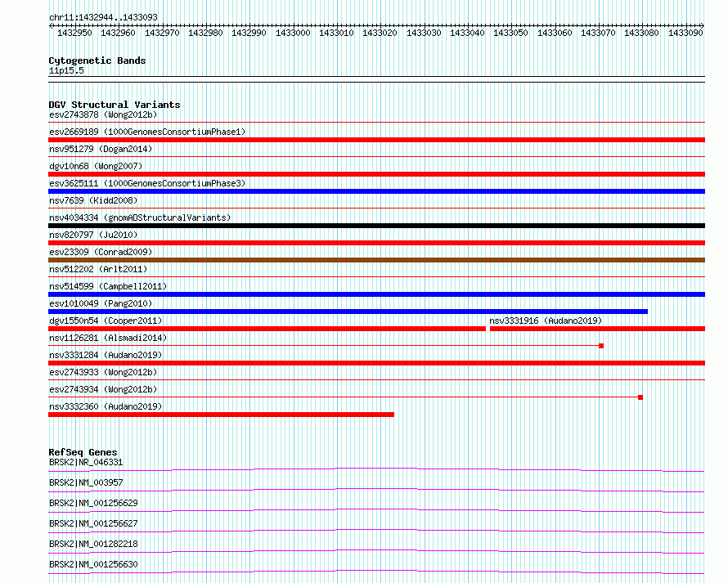This screenshot has width=728, height=583.
Task: Click ruler position 1433070
Action: 598,33
